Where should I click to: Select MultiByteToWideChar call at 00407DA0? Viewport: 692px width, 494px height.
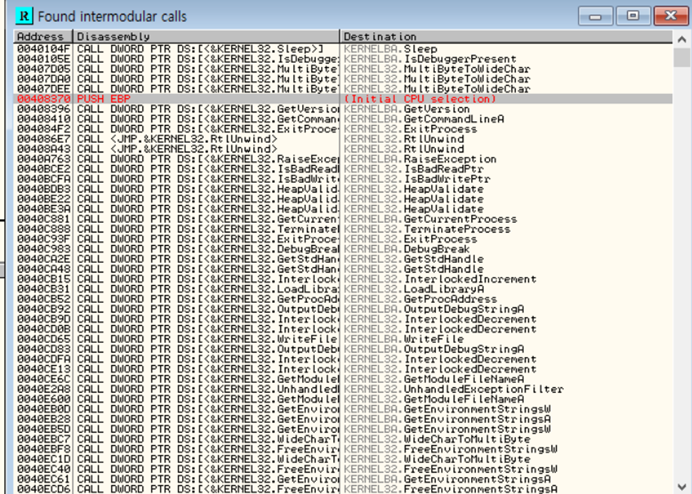(343, 79)
